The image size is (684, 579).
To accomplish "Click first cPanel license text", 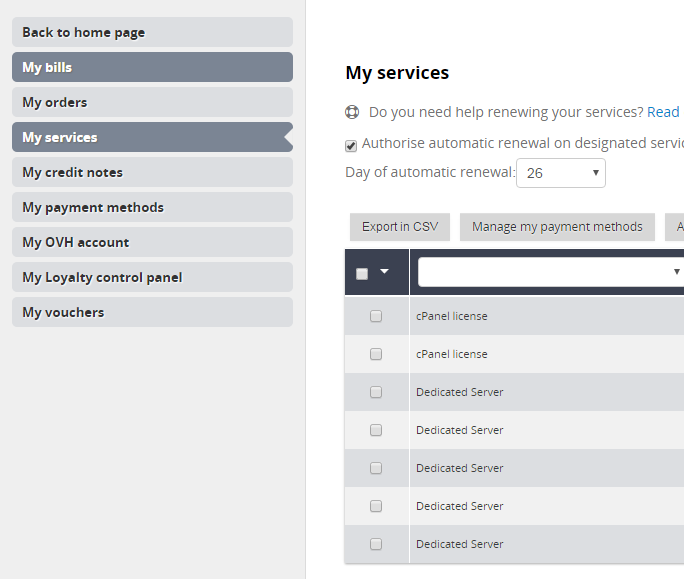I will click(451, 316).
